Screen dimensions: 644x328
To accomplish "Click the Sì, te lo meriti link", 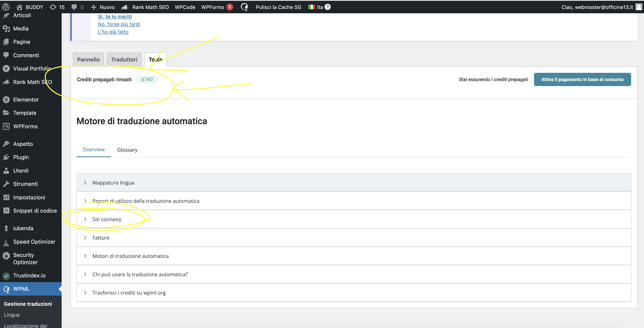I will click(115, 17).
